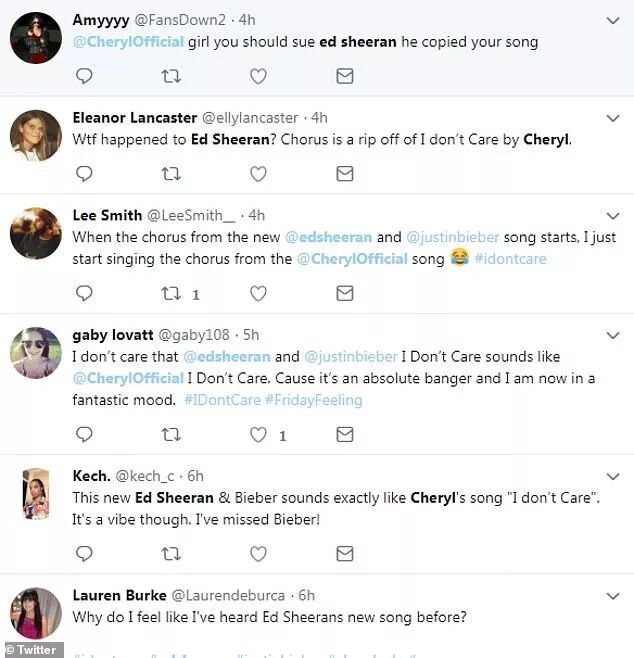Like gaby lovatt's tweet
The width and height of the screenshot is (634, 658).
pos(258,434)
